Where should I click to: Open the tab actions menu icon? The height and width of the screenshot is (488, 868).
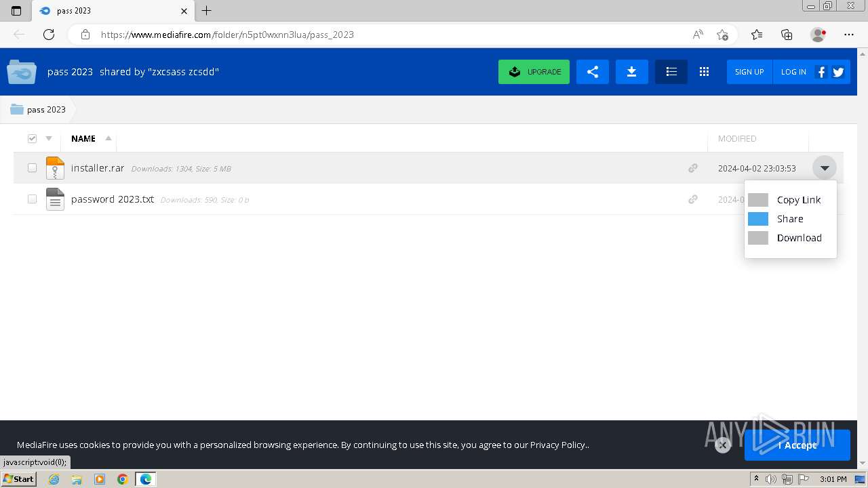pos(16,11)
